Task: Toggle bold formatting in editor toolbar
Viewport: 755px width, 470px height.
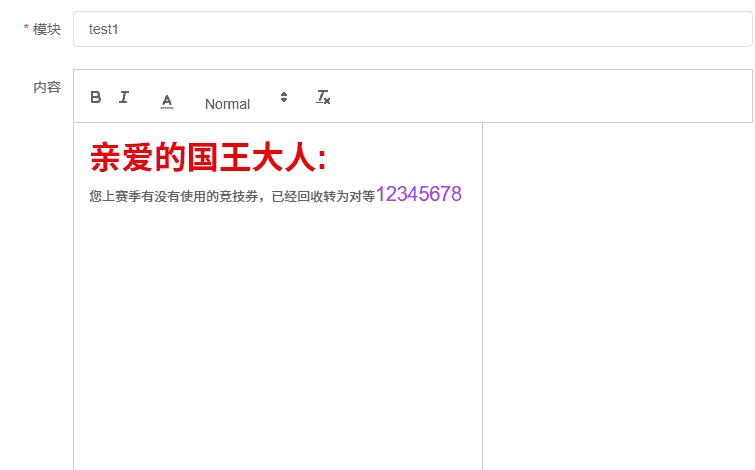Action: click(96, 97)
